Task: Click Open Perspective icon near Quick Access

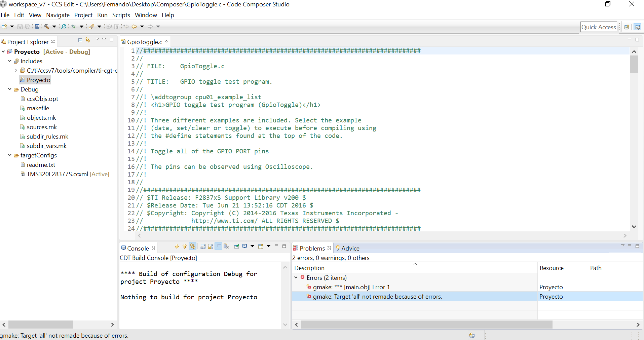Action: point(627,27)
